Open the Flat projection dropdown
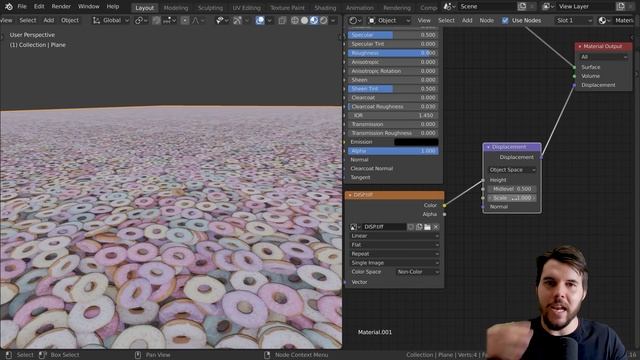Screen dimensions: 640x360 395,245
